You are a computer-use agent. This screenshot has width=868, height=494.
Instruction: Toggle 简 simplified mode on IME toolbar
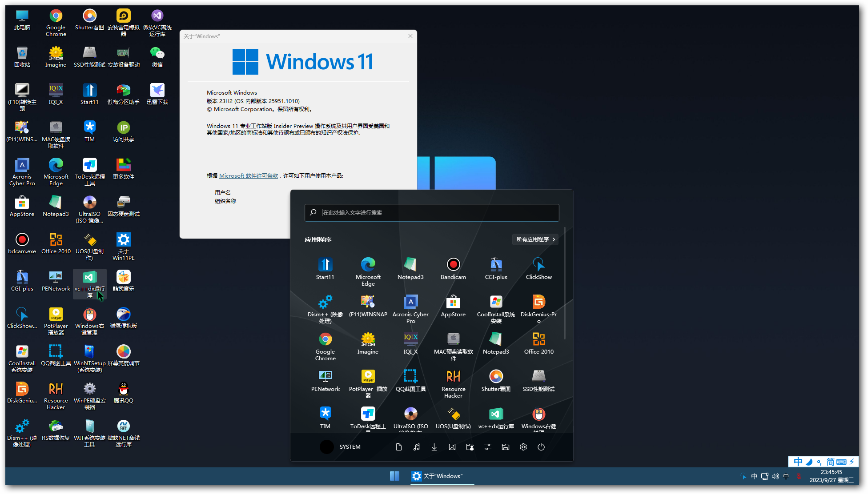pyautogui.click(x=830, y=462)
